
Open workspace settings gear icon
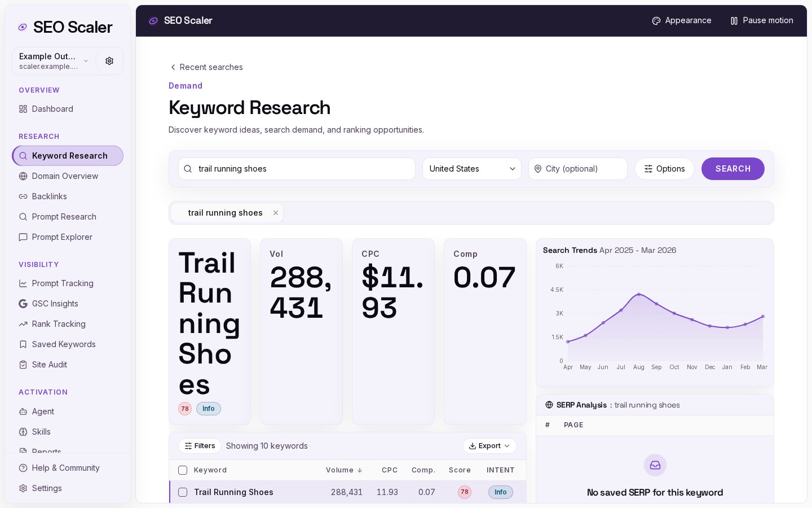pyautogui.click(x=109, y=61)
